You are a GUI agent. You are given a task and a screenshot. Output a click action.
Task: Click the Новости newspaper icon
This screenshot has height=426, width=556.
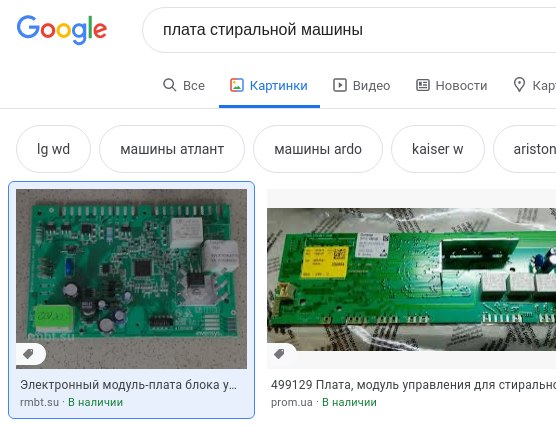(x=423, y=85)
